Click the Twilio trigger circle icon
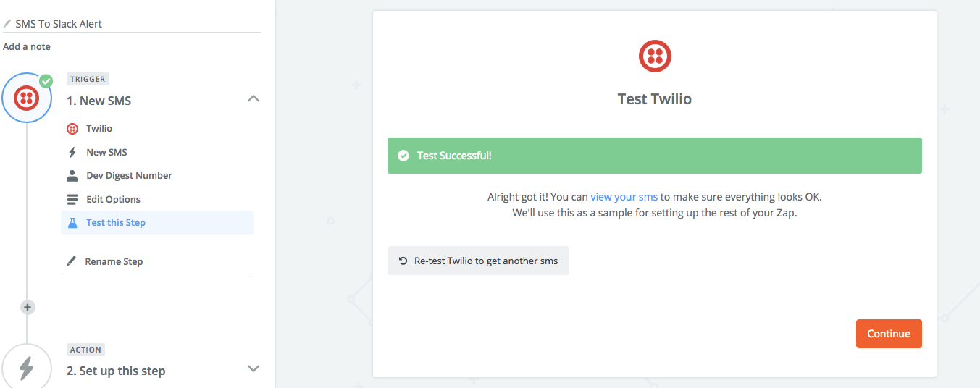 click(x=27, y=98)
